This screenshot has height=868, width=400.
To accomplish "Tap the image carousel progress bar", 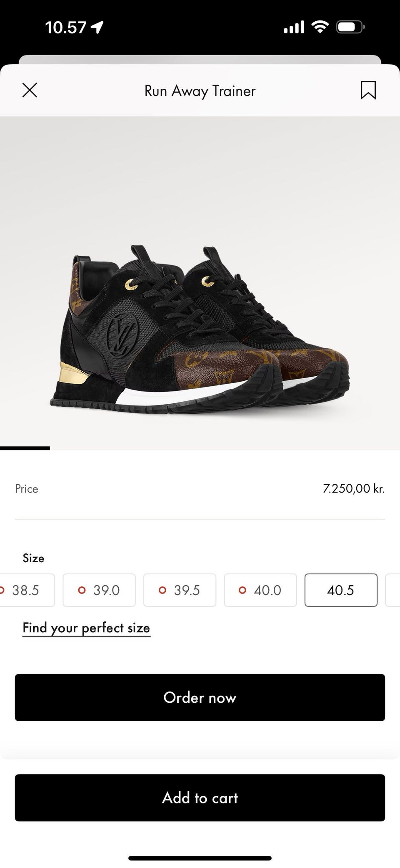I will click(25, 448).
